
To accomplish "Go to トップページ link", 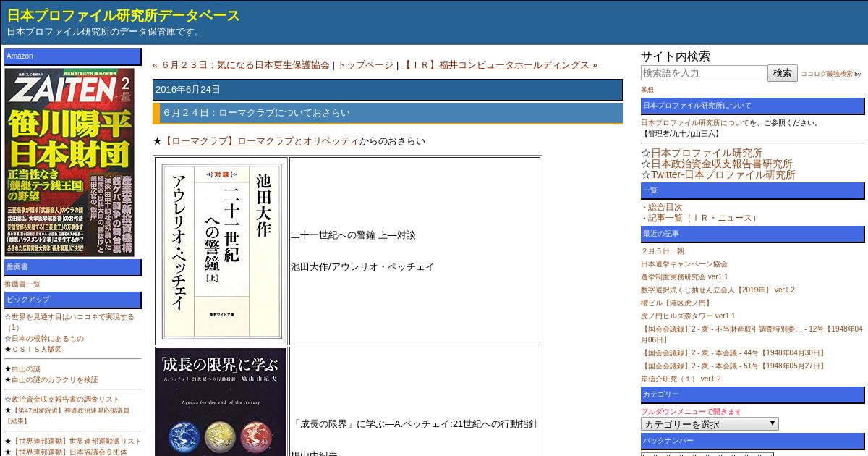I will click(x=365, y=65).
